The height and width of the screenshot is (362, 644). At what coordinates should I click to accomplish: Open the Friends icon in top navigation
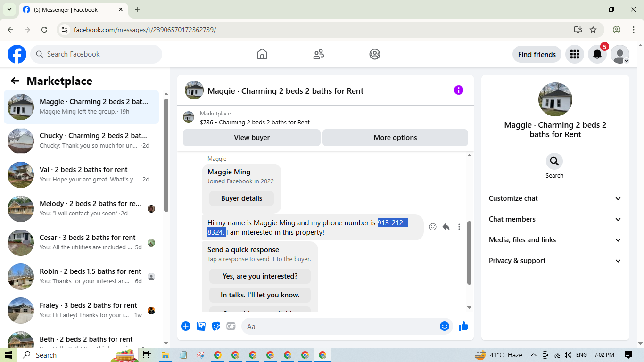coord(319,54)
